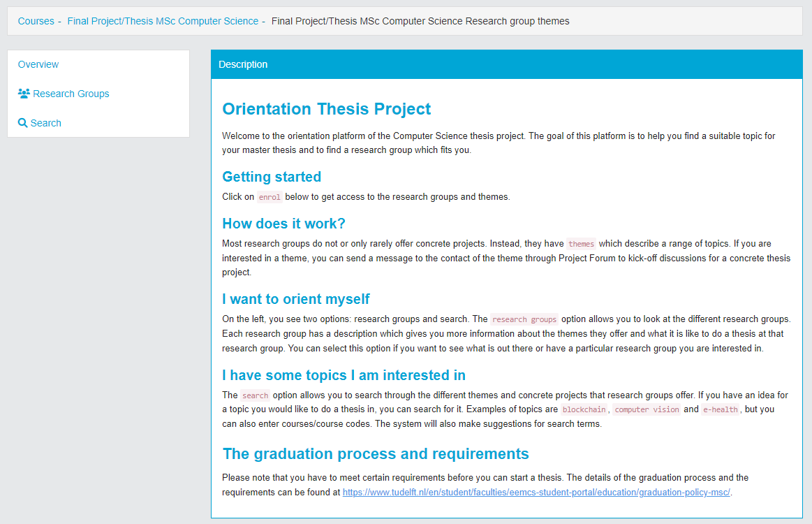812x524 pixels.
Task: Click the 'enrol' code tag
Action: (x=270, y=197)
